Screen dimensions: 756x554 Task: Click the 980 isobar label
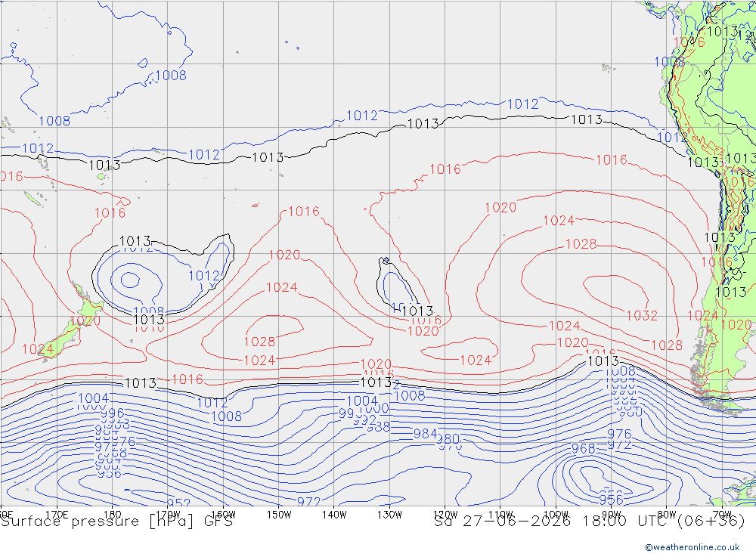pos(448,439)
